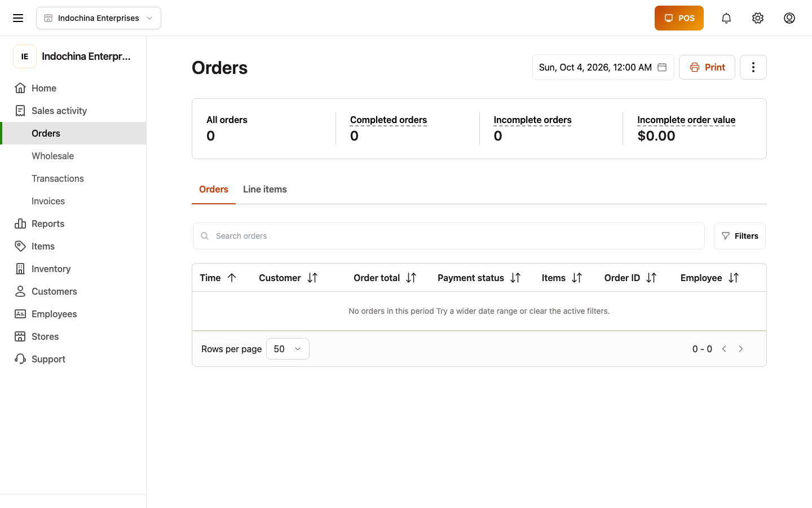
Task: Open the Filters button
Action: click(740, 236)
